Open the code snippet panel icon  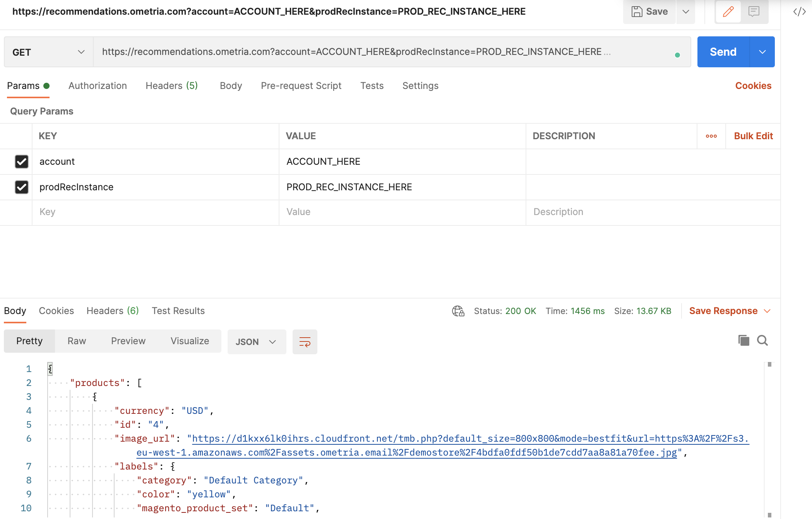tap(799, 12)
